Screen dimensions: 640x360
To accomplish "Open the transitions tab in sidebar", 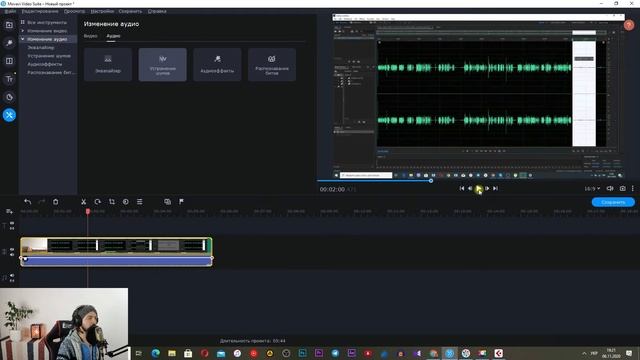I will [x=9, y=61].
